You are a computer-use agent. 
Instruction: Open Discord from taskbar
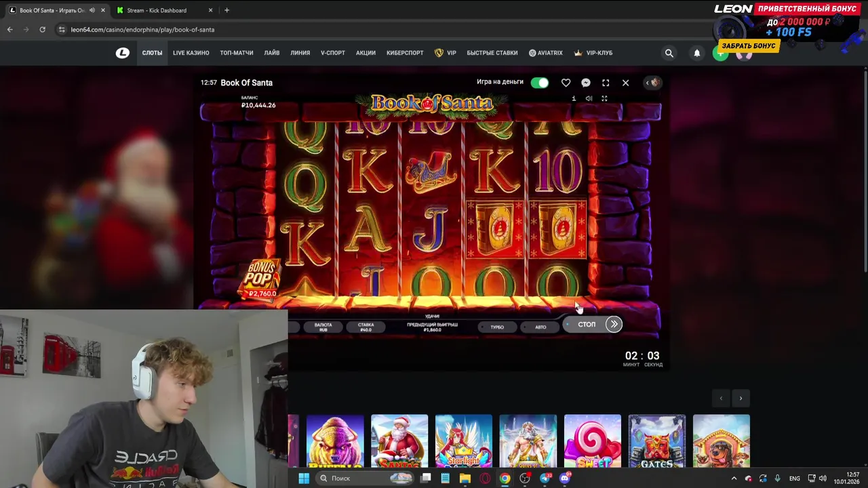pyautogui.click(x=565, y=479)
